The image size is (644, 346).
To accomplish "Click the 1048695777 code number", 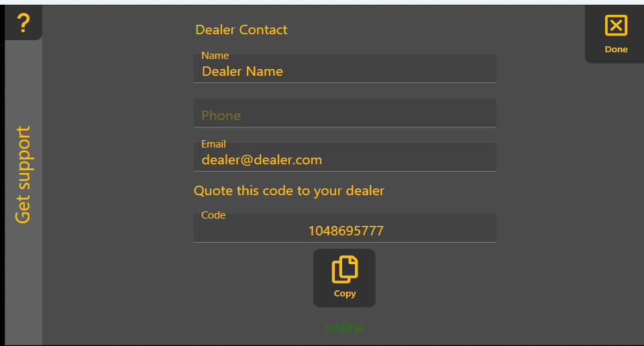I will [x=346, y=231].
